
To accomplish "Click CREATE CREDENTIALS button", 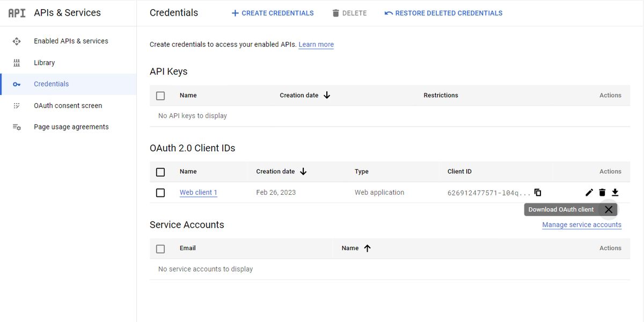I will pos(273,13).
